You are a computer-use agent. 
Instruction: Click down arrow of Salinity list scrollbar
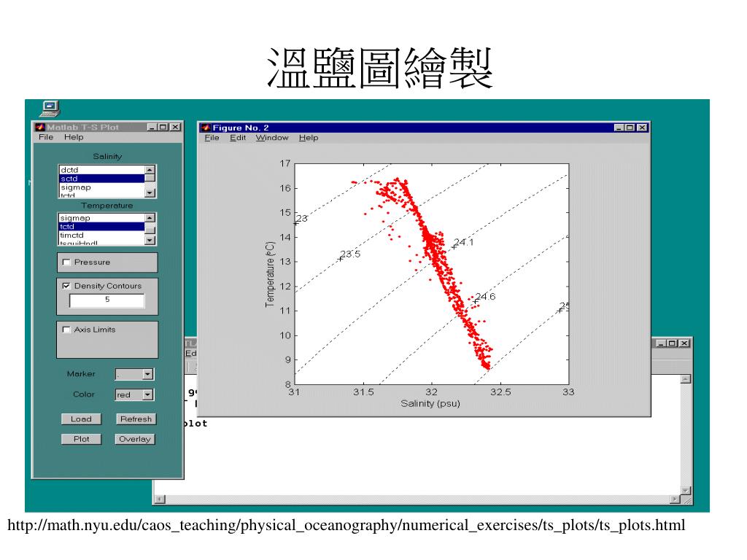pyautogui.click(x=150, y=192)
